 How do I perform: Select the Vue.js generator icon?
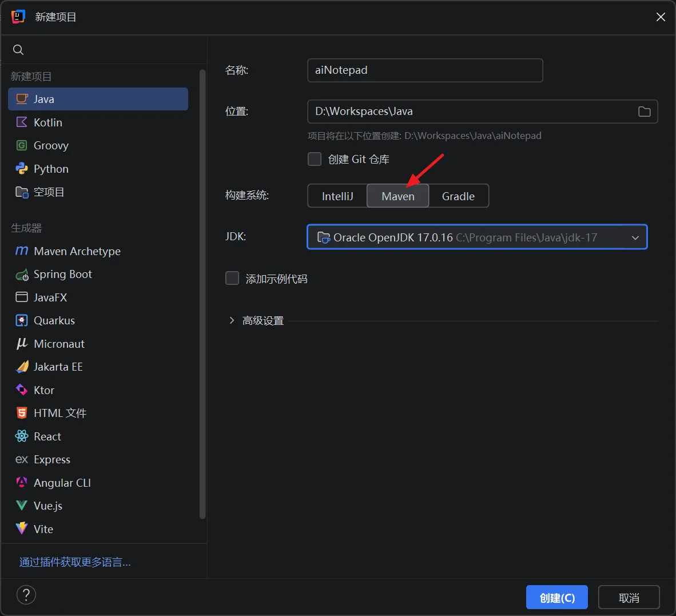point(22,506)
